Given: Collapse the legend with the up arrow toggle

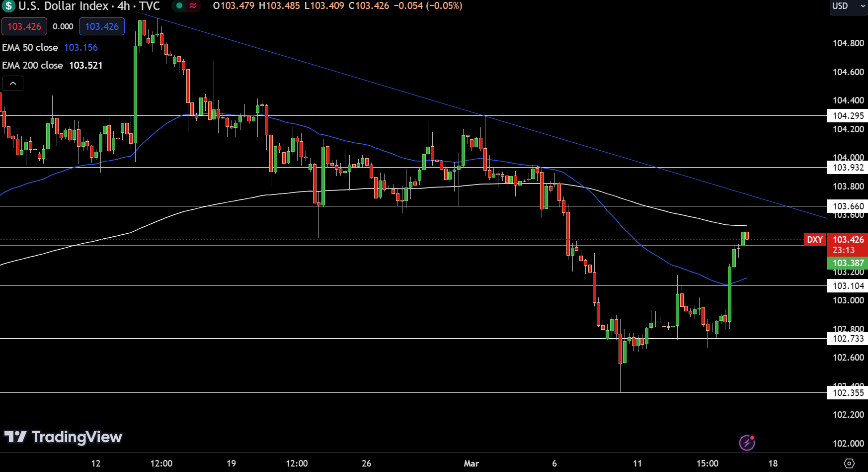Looking at the screenshot, I should (x=13, y=83).
